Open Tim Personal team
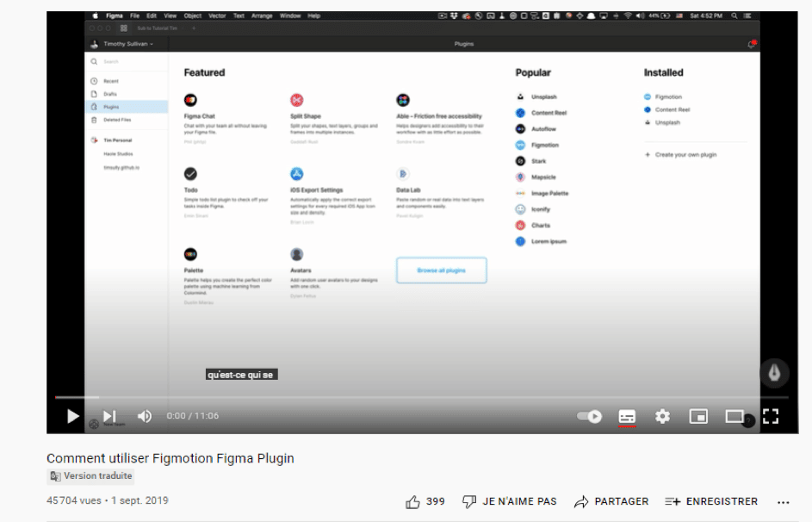812x522 pixels. point(112,140)
